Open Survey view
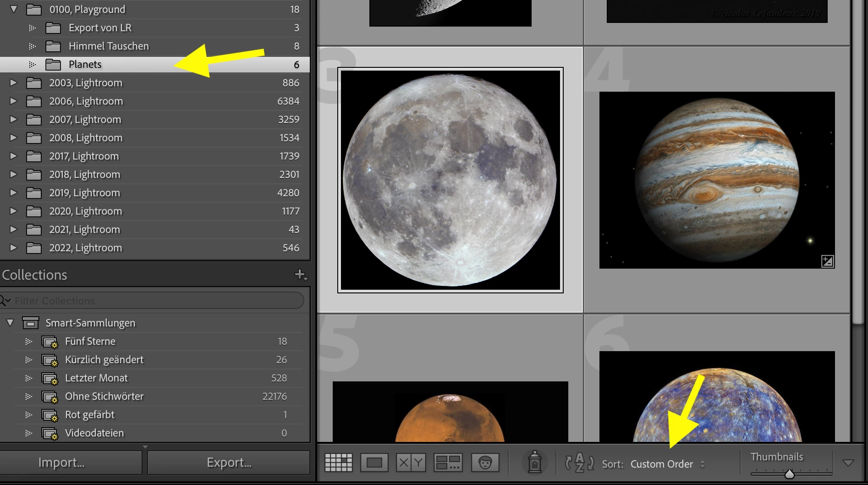This screenshot has height=485, width=868. coord(448,463)
